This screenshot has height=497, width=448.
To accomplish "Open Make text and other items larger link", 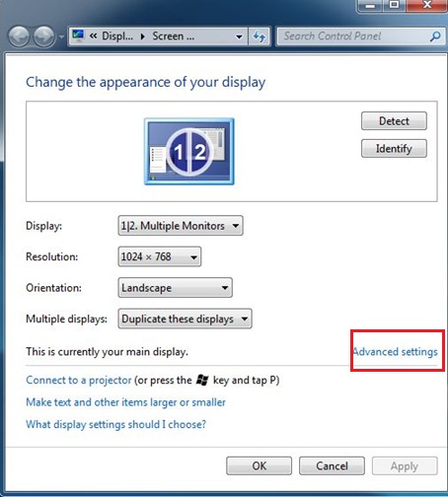I will 125,402.
